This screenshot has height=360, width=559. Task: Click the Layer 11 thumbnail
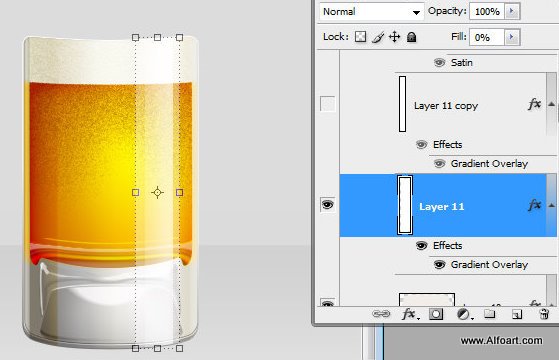pyautogui.click(x=405, y=205)
